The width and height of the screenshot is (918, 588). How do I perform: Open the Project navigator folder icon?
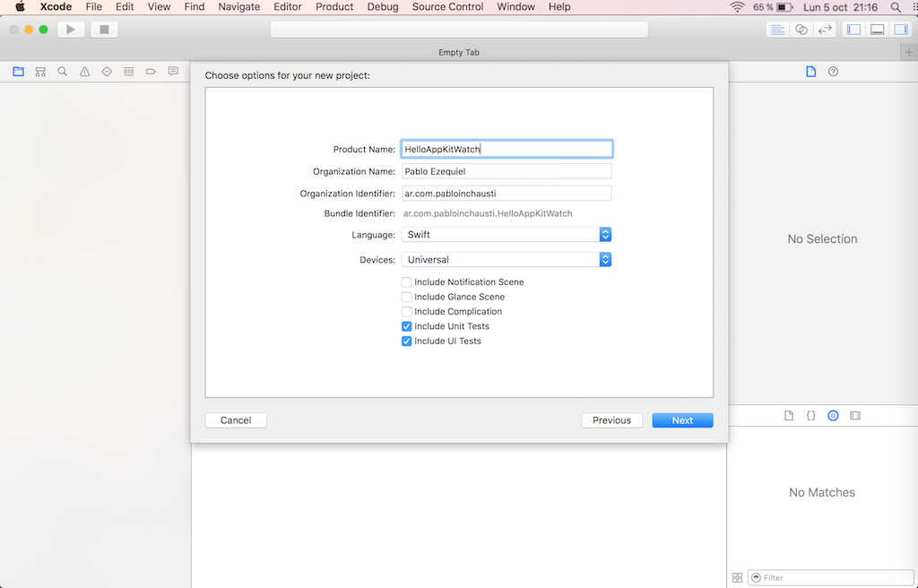click(x=18, y=72)
